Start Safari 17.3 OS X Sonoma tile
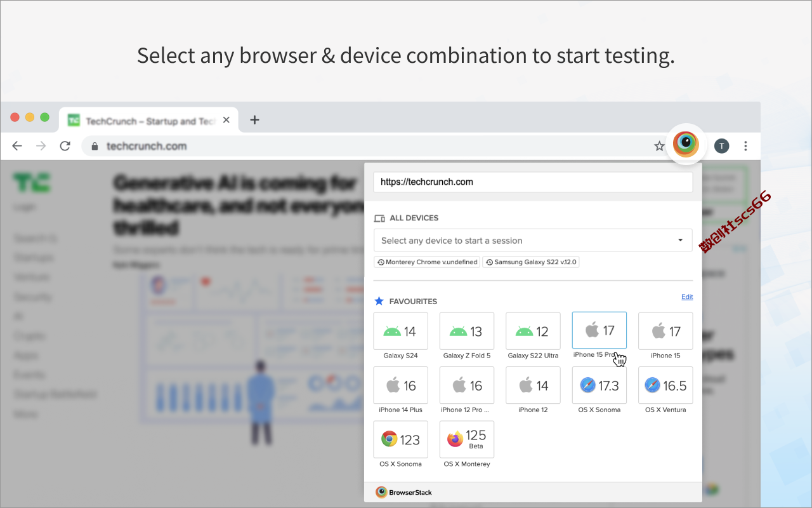Screen dimensions: 812x508 [x=599, y=385]
